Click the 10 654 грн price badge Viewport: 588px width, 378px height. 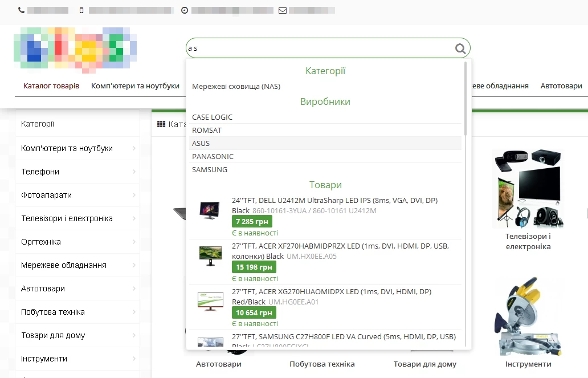[254, 312]
